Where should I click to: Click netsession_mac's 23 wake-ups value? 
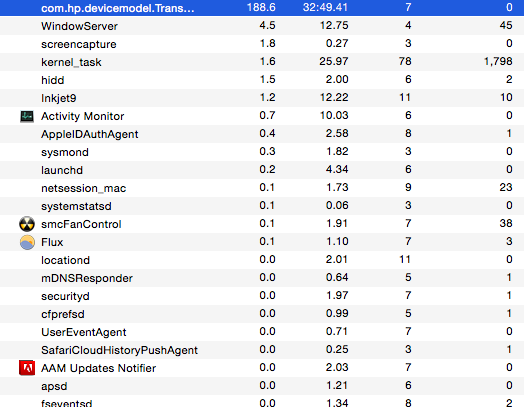(506, 187)
